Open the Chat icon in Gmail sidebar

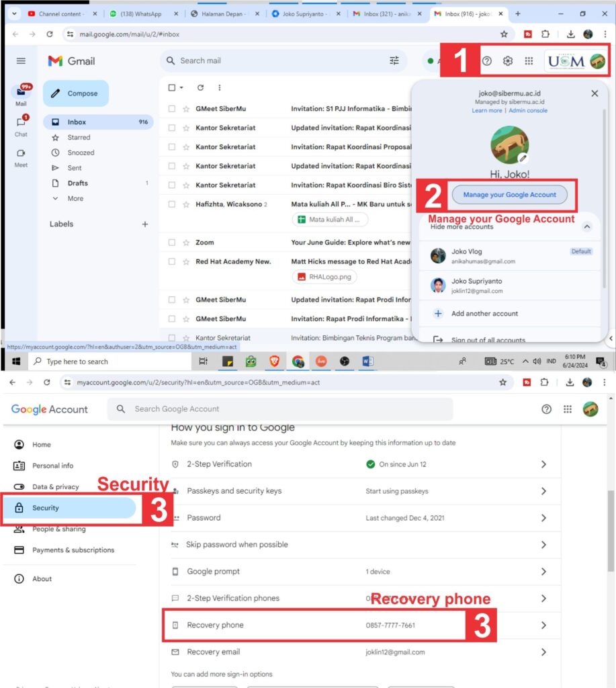click(x=21, y=124)
